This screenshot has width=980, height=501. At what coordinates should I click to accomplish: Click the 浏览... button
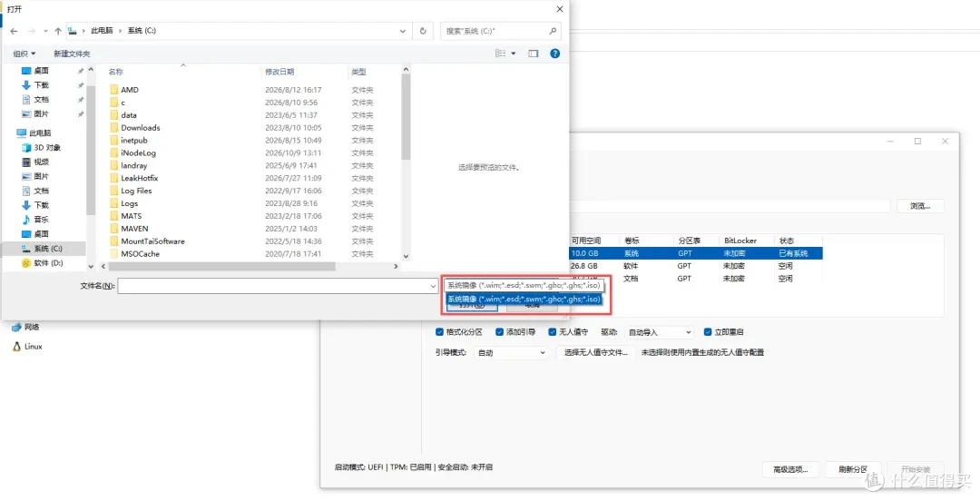pyautogui.click(x=920, y=206)
